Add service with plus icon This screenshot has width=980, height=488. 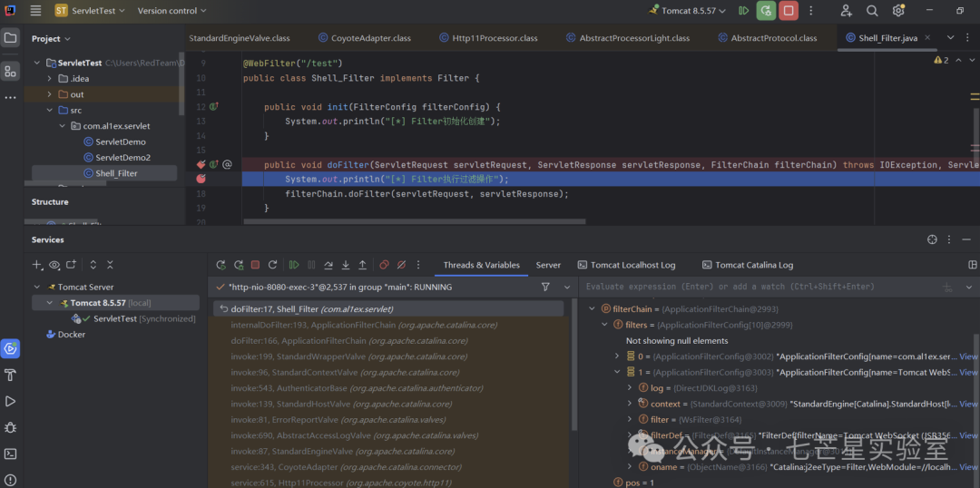(x=37, y=265)
